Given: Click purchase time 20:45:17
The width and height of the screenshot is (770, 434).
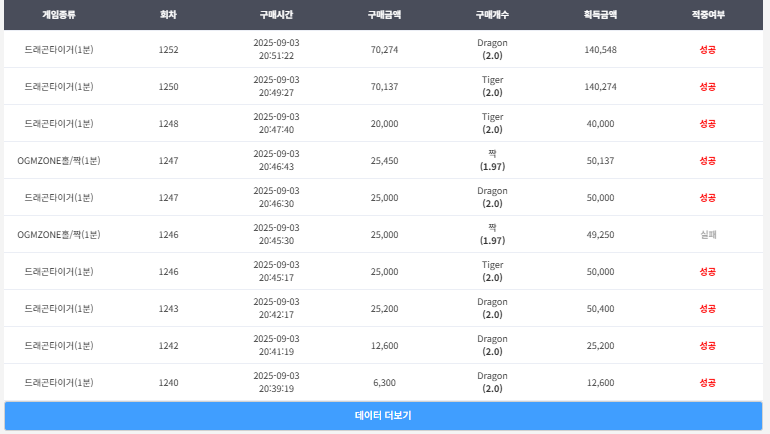Looking at the screenshot, I should point(276,278).
